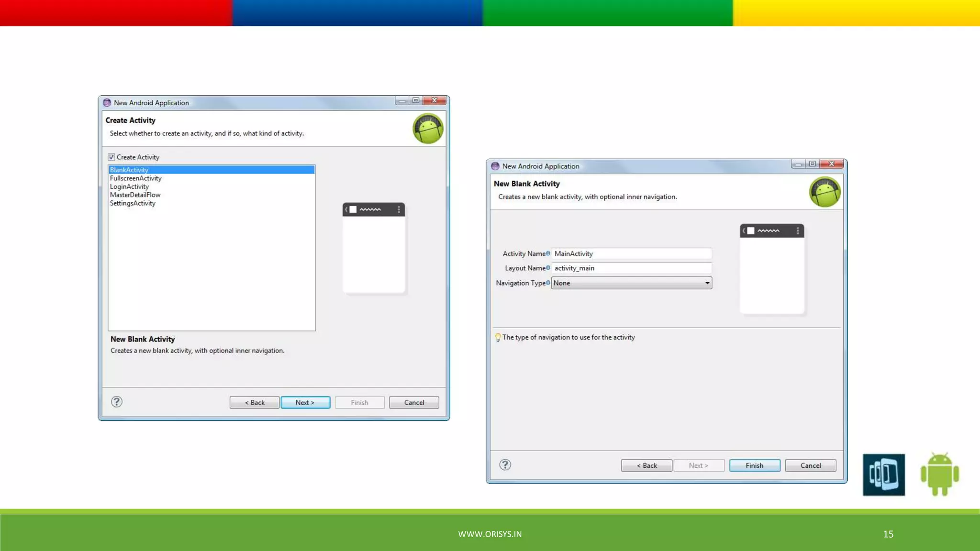Screen dimensions: 980x551
Task: Select FullscreenActivity from the list
Action: coord(135,178)
